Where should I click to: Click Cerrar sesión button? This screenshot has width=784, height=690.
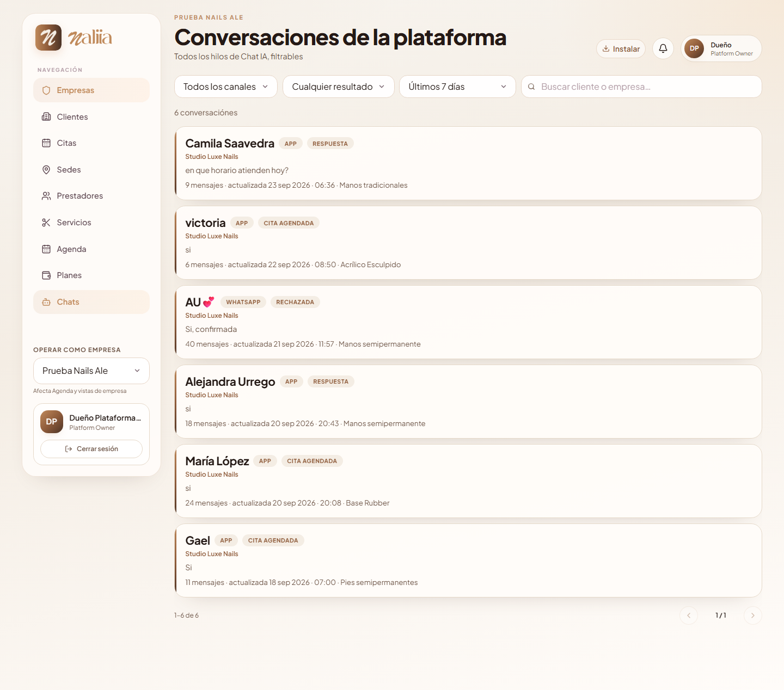click(91, 449)
